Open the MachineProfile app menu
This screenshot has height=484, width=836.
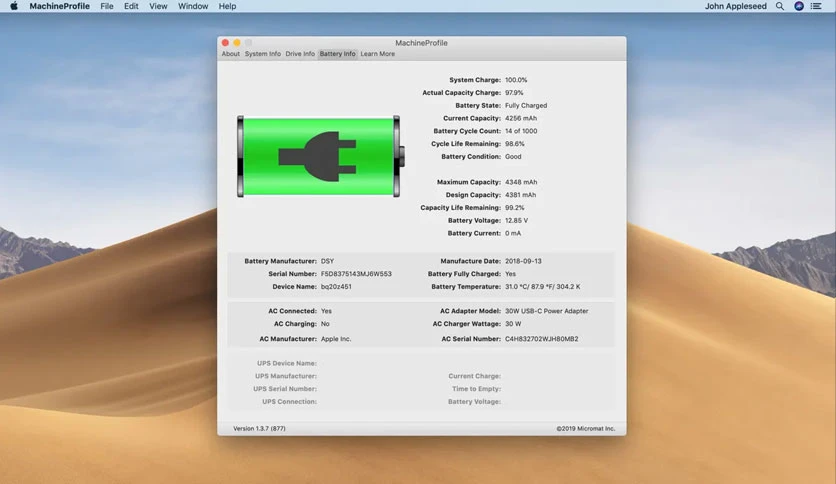coord(59,6)
